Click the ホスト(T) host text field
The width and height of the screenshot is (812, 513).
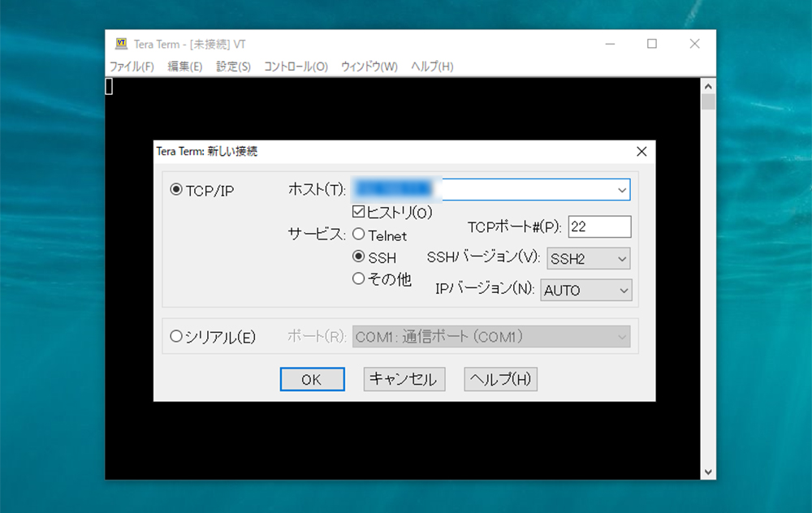[x=491, y=190]
